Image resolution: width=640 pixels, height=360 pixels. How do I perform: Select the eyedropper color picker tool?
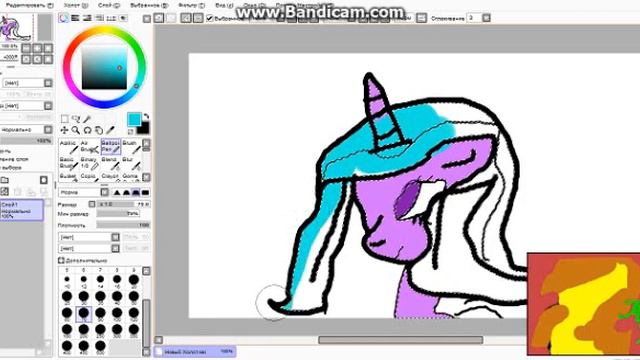click(110, 130)
